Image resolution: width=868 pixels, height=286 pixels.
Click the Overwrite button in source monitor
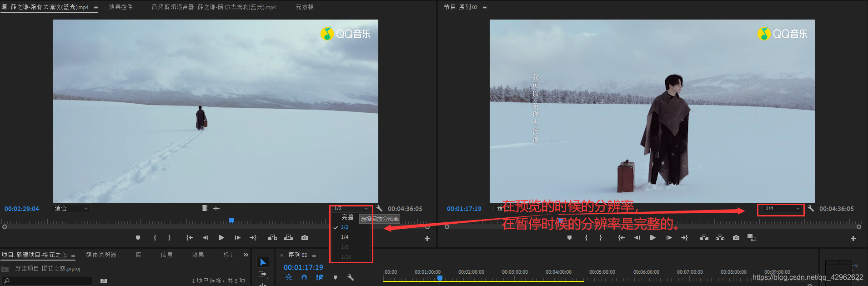(289, 237)
